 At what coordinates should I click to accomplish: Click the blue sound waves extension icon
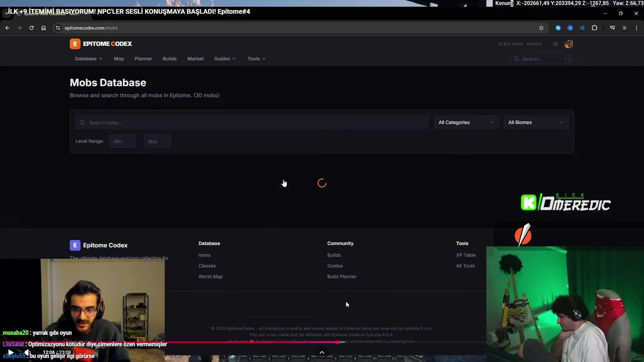582,28
